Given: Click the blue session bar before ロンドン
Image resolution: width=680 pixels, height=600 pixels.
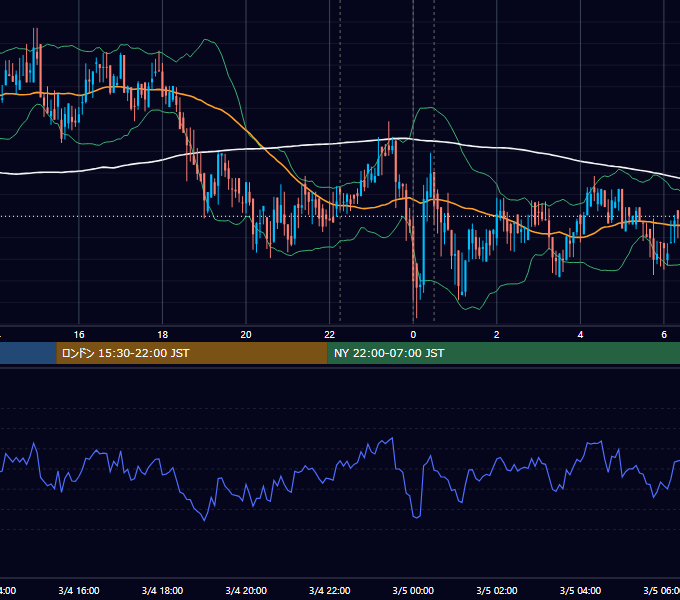Looking at the screenshot, I should pyautogui.click(x=28, y=353).
